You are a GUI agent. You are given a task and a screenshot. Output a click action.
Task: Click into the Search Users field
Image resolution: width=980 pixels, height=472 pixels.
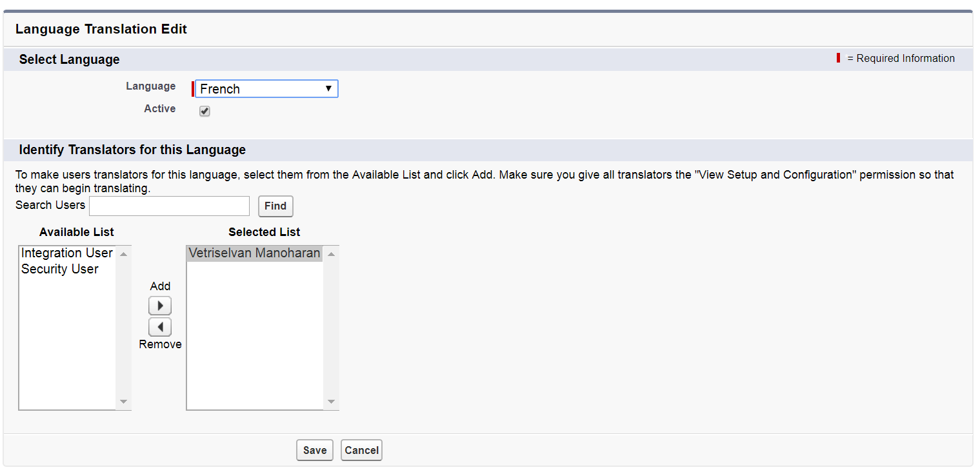coord(169,206)
